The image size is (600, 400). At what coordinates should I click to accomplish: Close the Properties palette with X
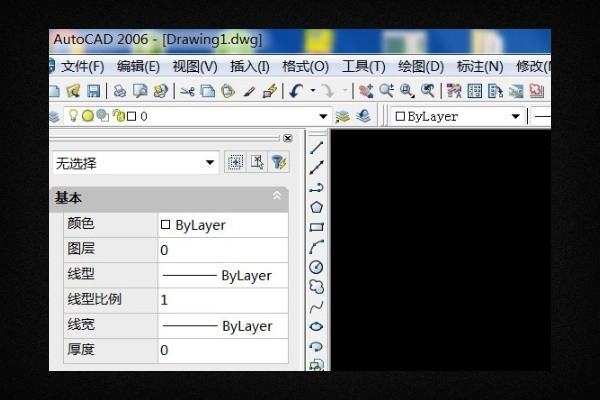tap(288, 138)
